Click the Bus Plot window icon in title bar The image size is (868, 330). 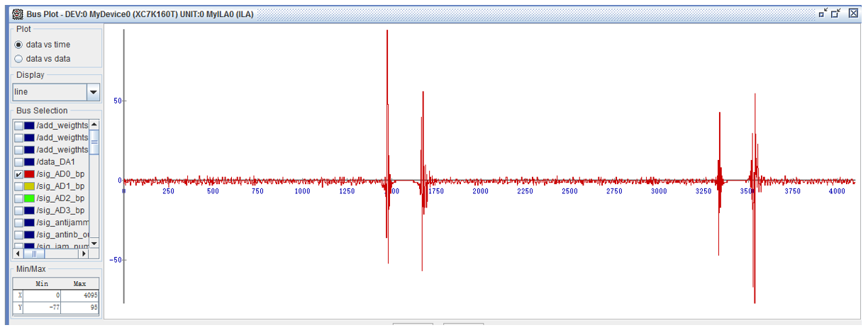[17, 13]
